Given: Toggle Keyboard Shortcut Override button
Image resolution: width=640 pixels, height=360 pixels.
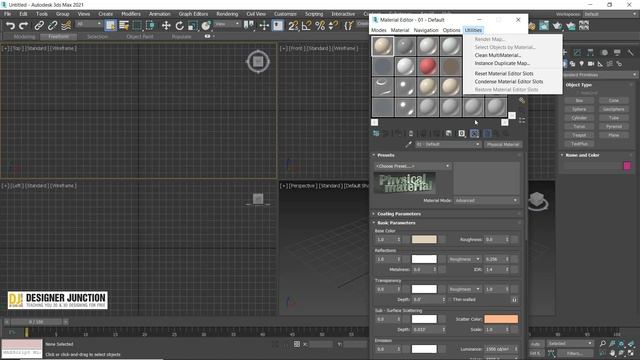Looking at the screenshot, I should click(278, 26).
